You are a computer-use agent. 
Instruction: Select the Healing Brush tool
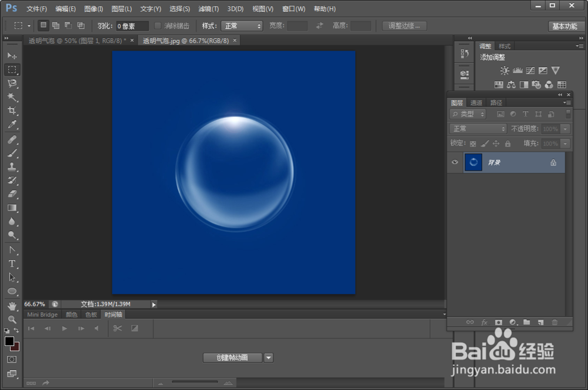tap(12, 139)
